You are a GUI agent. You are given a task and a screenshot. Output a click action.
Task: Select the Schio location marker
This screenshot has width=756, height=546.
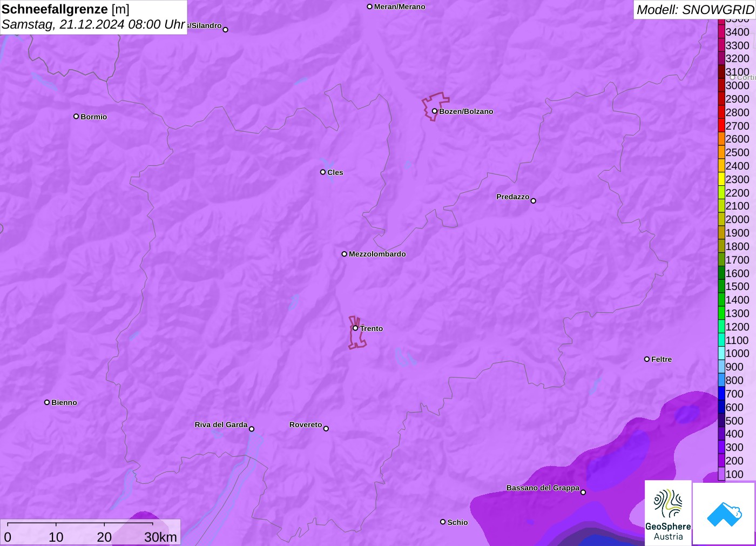click(443, 522)
